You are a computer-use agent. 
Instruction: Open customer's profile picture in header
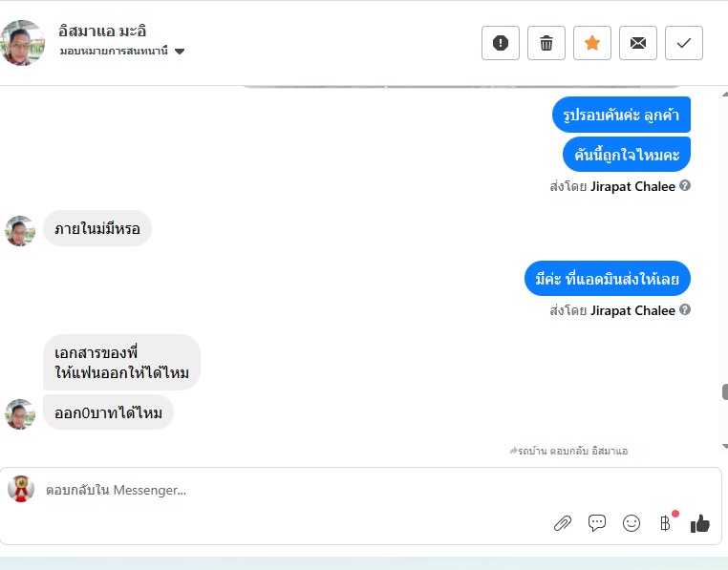click(x=22, y=43)
